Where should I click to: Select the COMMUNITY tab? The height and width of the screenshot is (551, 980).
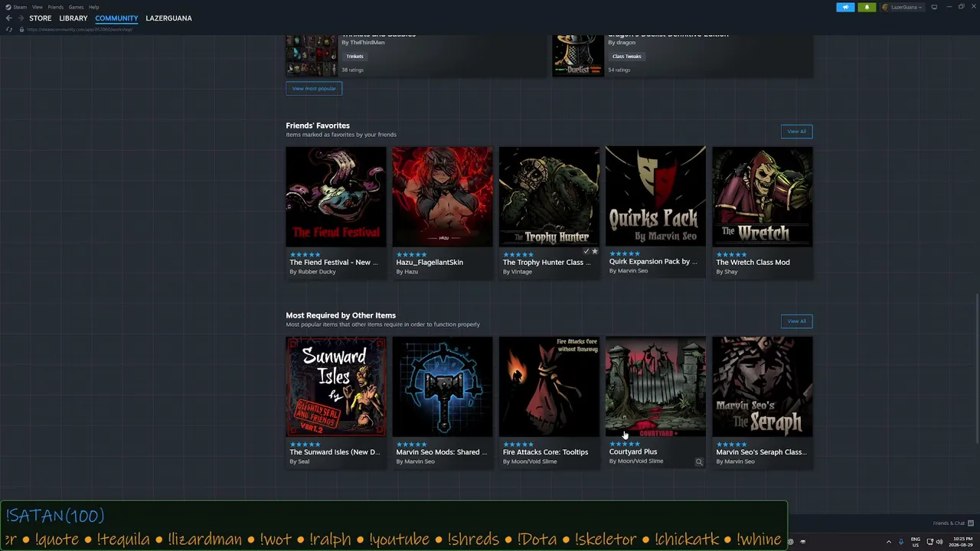[116, 18]
